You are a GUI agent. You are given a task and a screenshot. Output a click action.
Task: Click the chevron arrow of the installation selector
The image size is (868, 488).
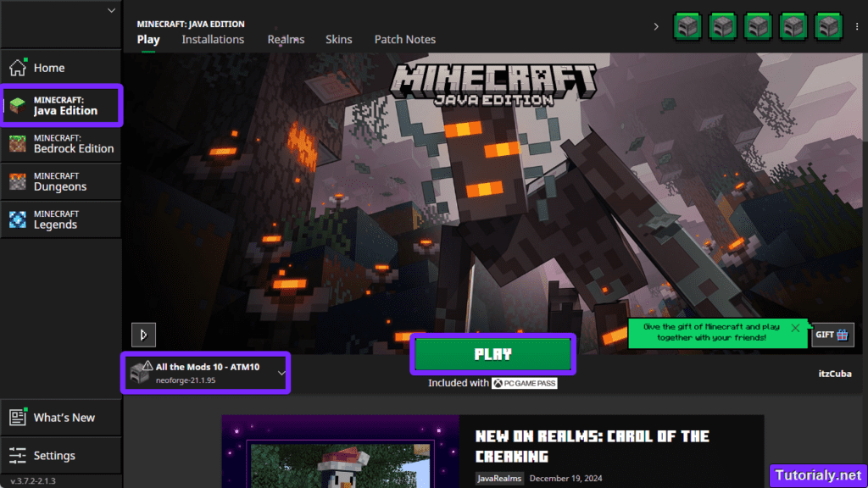click(281, 373)
